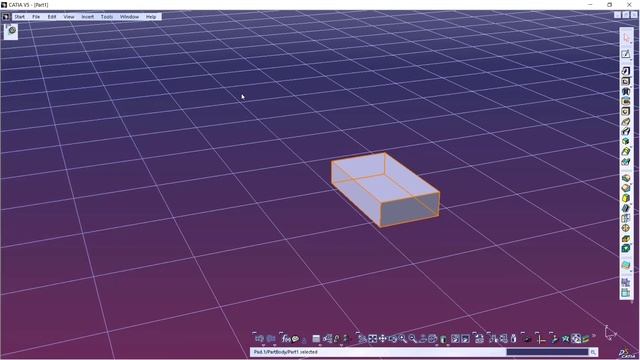Open the Help menu
The image size is (640, 360).
pos(151,17)
